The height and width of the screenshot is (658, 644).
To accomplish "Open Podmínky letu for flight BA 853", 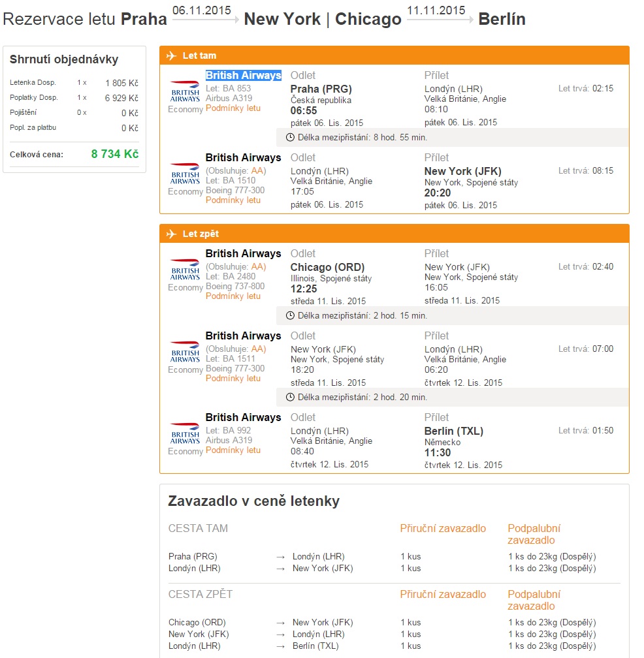I will [x=233, y=108].
